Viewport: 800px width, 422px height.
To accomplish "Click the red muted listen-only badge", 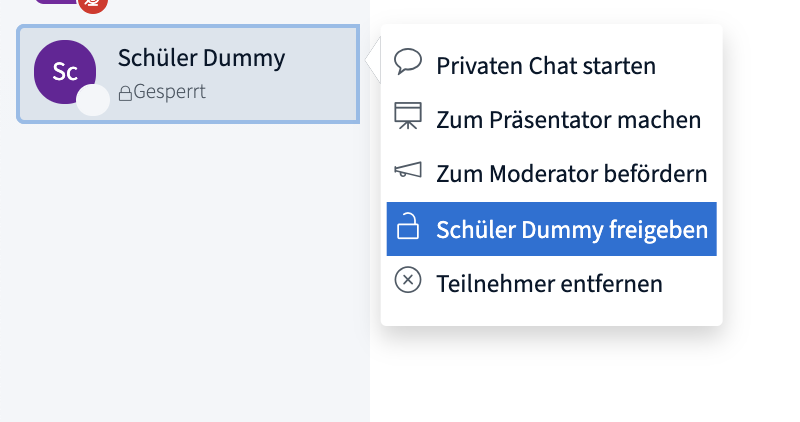I will pyautogui.click(x=92, y=4).
